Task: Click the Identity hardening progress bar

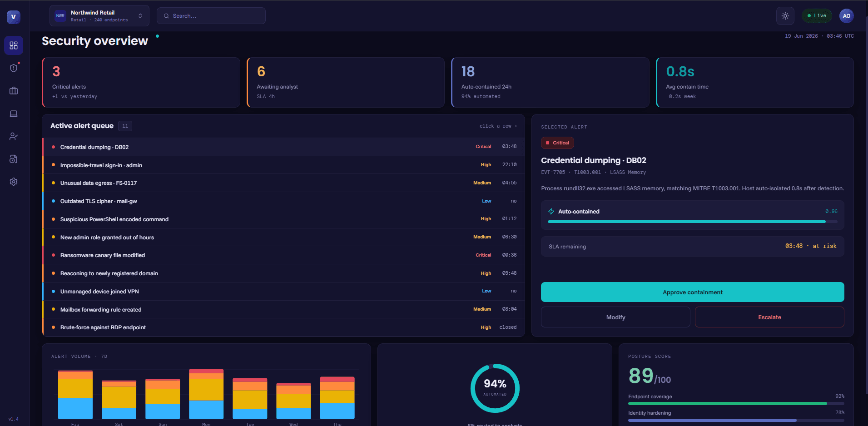Action: click(736, 420)
